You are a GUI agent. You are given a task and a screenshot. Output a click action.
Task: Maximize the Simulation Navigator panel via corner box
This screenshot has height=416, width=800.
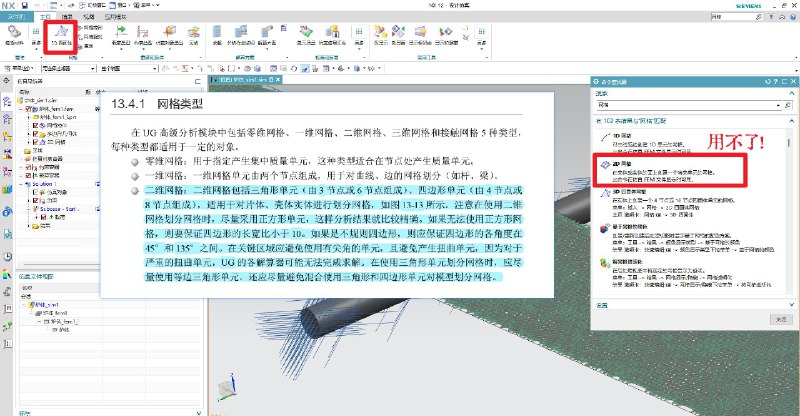point(198,81)
